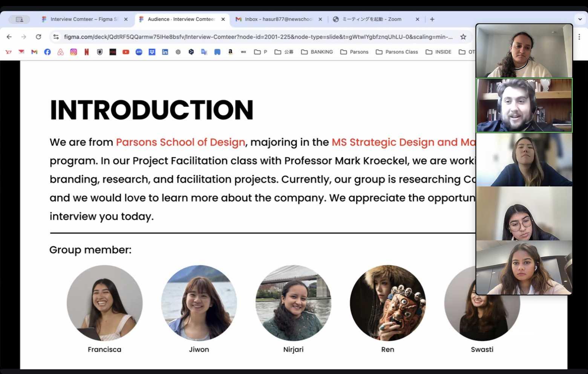Screen dimensions: 588x374
Task: Open the BANKING bookmarks folder
Action: click(317, 52)
